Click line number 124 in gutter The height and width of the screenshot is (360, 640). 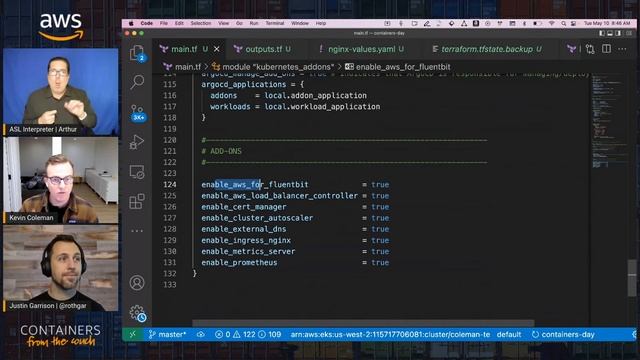[x=170, y=184]
